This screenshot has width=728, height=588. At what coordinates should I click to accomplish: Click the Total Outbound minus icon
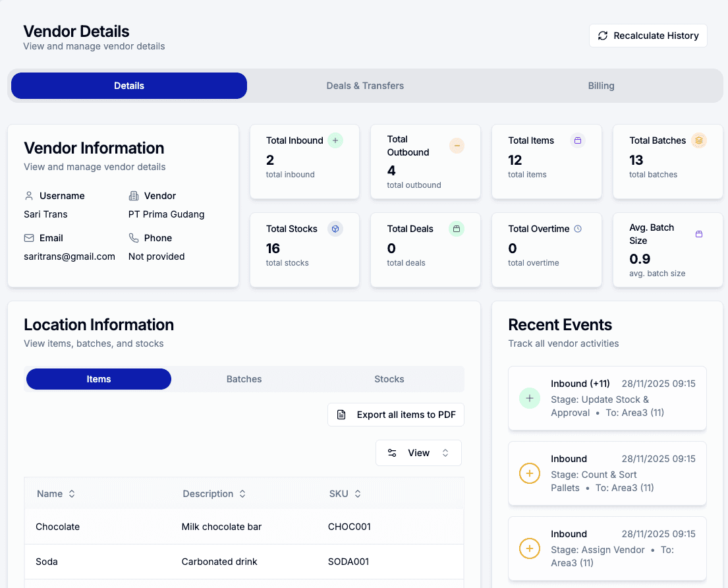pos(457,146)
